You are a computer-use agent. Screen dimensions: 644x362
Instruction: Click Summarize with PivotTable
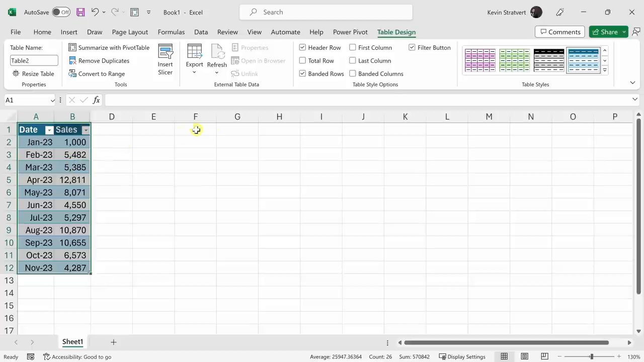click(109, 47)
